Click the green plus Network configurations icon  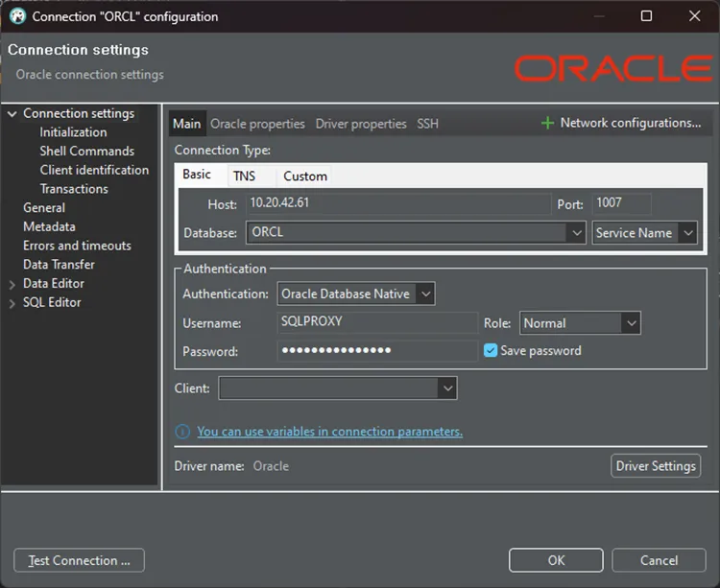coord(547,123)
